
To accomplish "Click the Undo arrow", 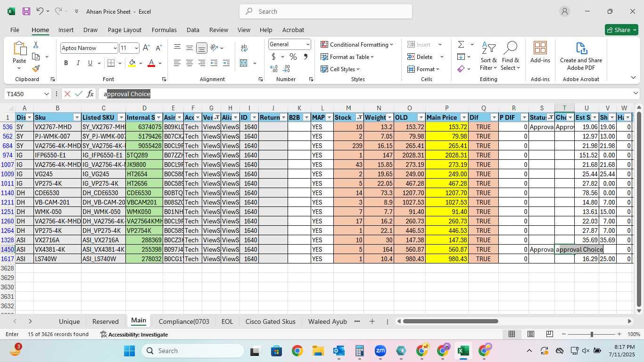I will [40, 11].
